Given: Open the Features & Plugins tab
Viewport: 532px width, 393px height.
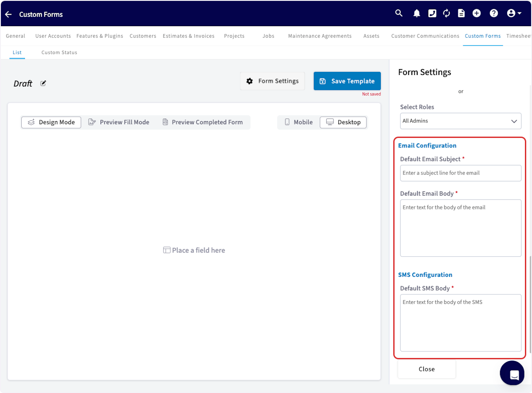Looking at the screenshot, I should (x=100, y=36).
